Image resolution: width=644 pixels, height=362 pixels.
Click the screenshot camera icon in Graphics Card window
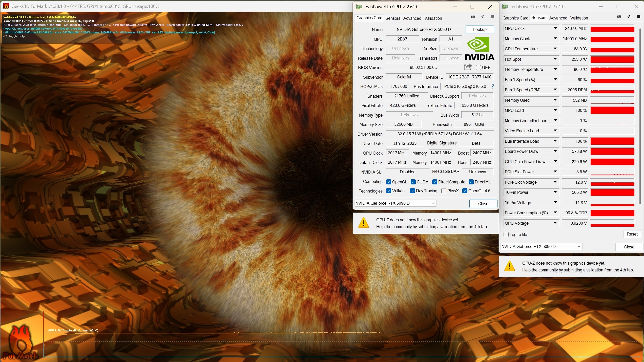473,17
